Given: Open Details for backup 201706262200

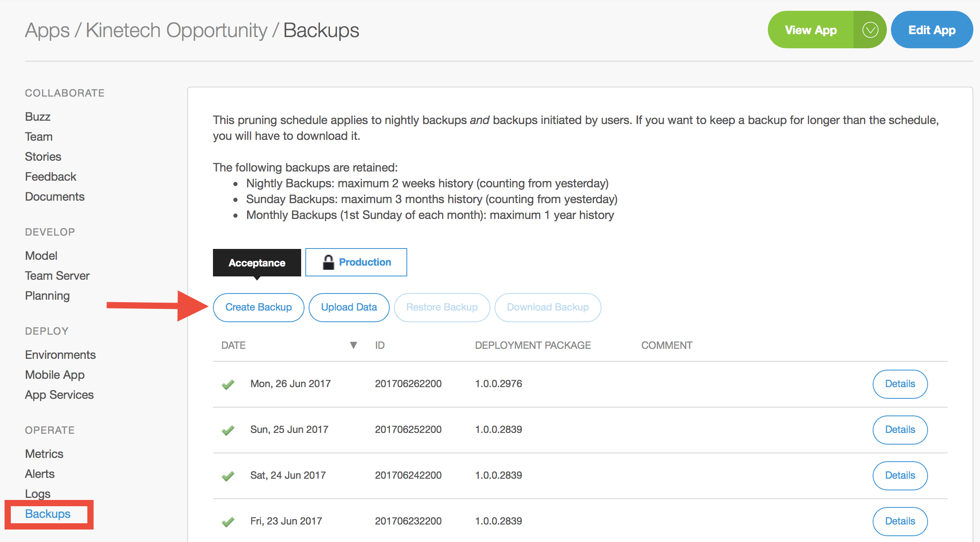Looking at the screenshot, I should [900, 384].
